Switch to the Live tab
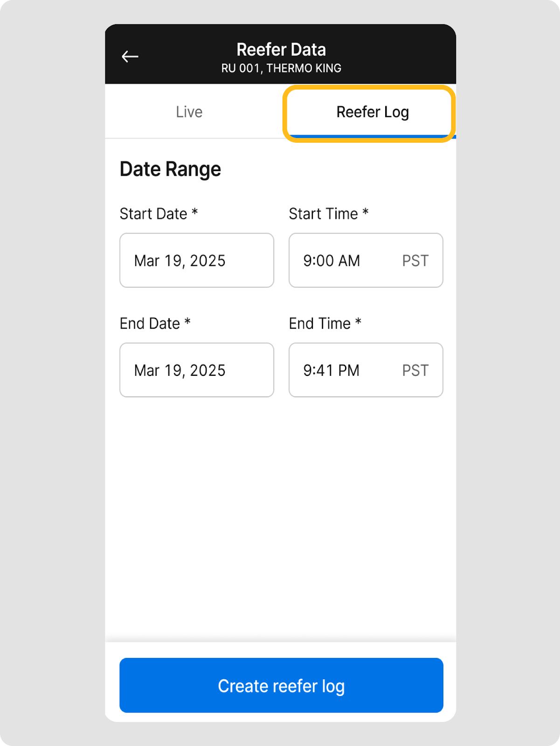The height and width of the screenshot is (746, 560). (x=189, y=112)
